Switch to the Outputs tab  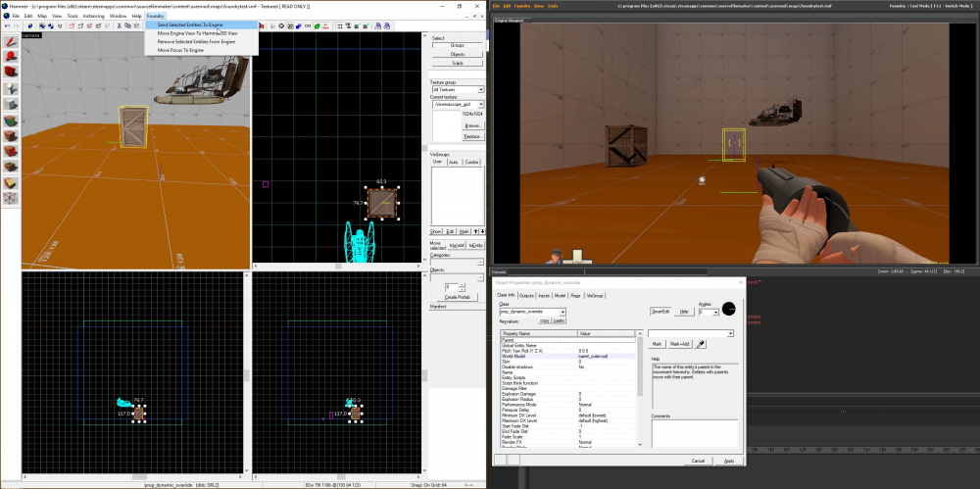point(526,295)
